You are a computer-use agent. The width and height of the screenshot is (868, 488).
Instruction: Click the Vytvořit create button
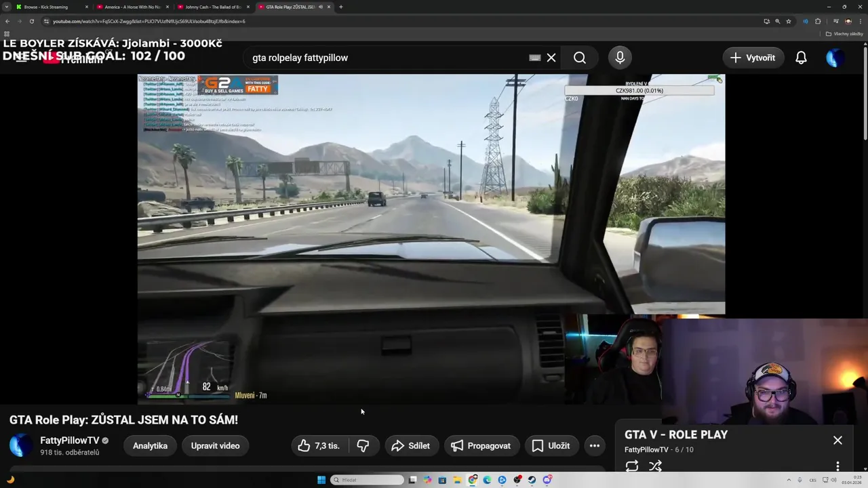coord(753,58)
